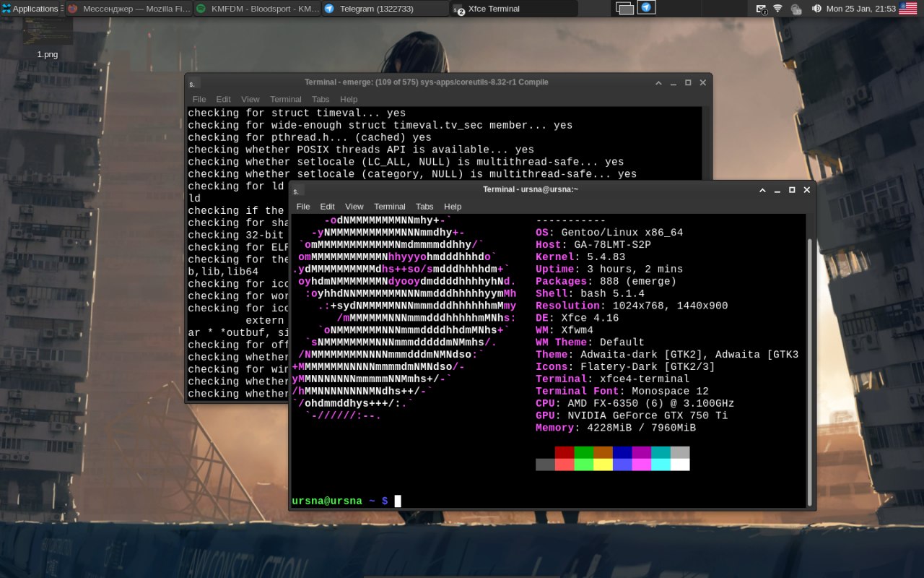Open Help menu in ursna terminal

coord(453,206)
